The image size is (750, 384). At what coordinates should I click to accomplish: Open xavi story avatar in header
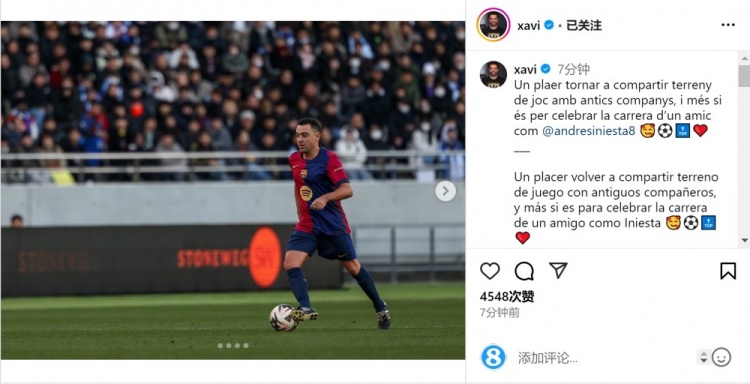point(493,25)
